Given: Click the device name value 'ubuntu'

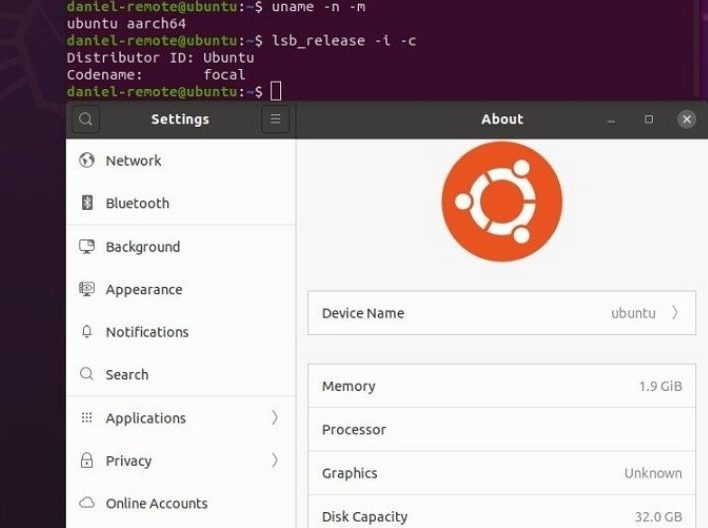Looking at the screenshot, I should (633, 313).
